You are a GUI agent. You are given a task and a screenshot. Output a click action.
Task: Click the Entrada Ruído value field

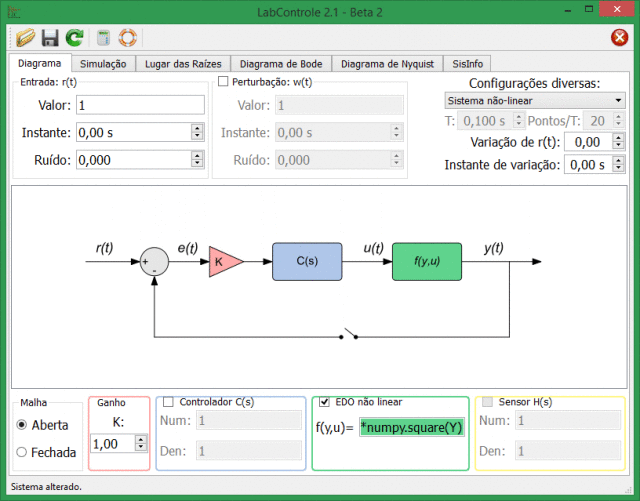[133, 160]
